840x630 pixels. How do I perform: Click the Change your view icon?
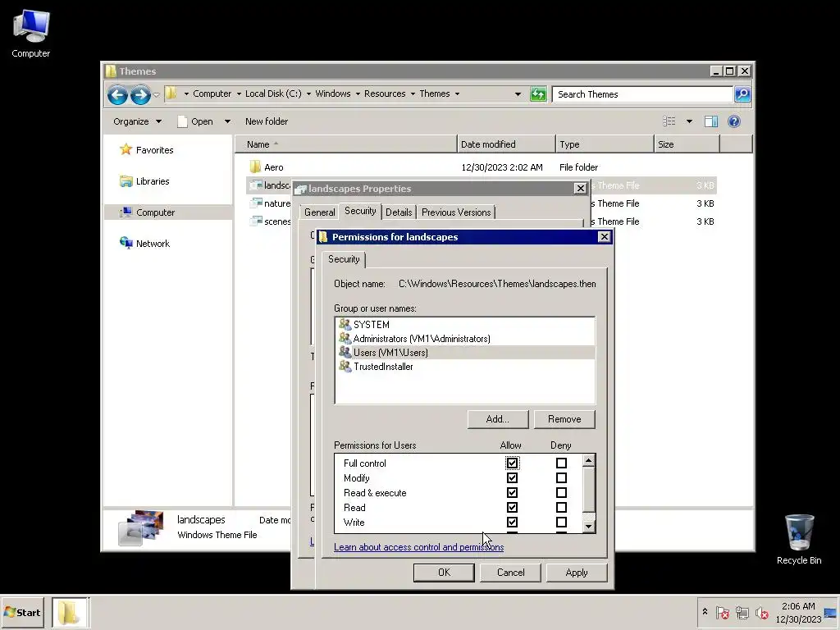click(669, 121)
